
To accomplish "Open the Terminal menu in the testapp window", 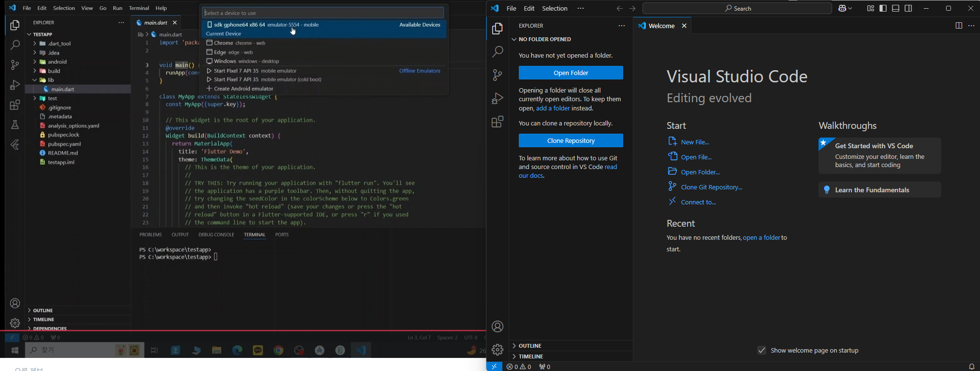I will click(x=139, y=8).
